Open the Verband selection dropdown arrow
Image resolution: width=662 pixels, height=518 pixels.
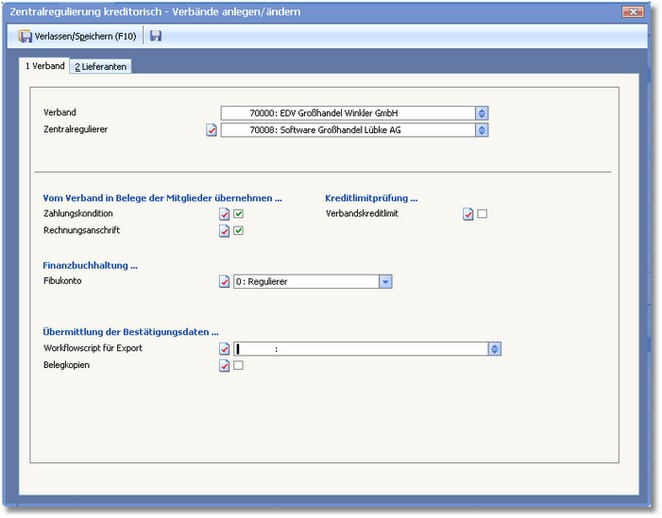(x=482, y=113)
